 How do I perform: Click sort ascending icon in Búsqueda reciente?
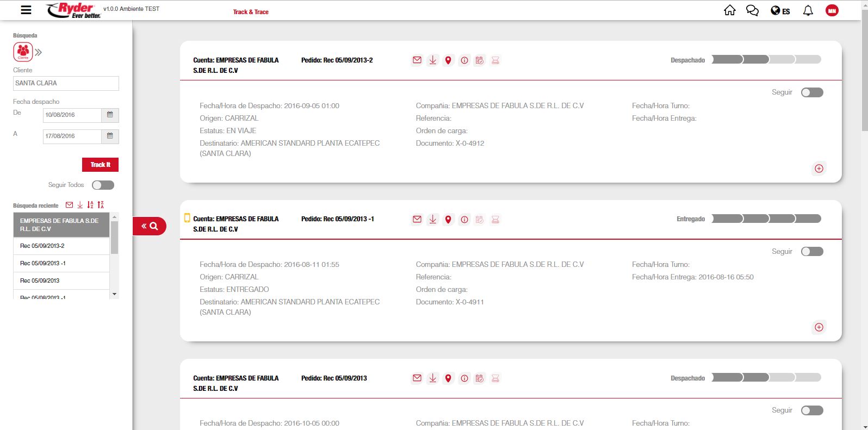pyautogui.click(x=90, y=205)
